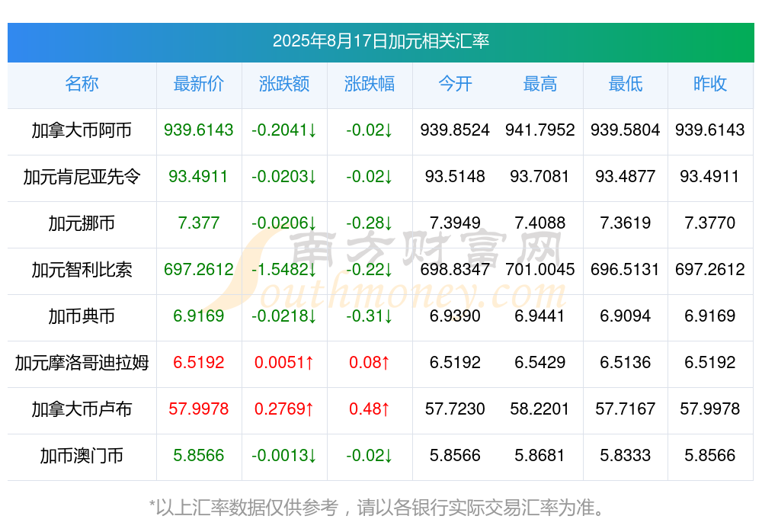Select the change value -0.0013↓
Screen dimensions: 762x532
(284, 456)
